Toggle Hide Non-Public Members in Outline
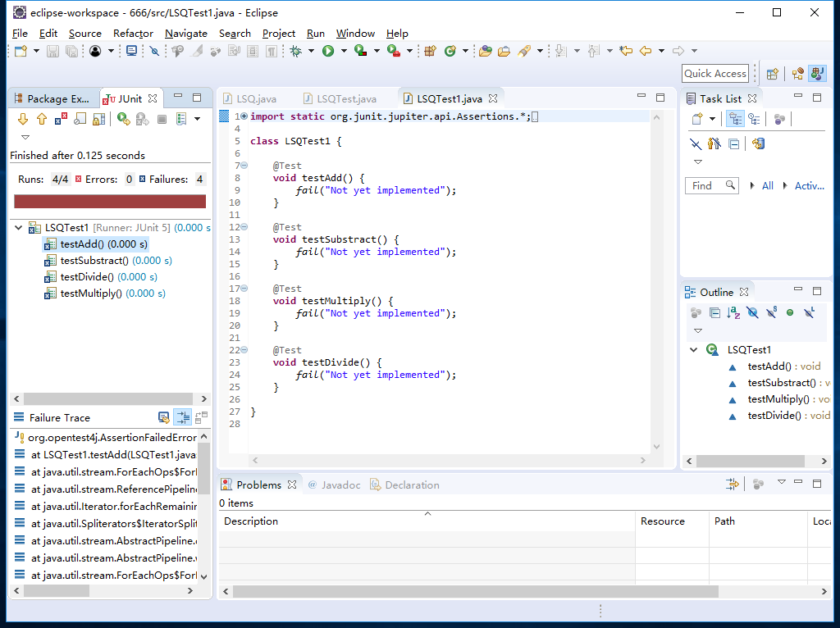The width and height of the screenshot is (840, 628). coord(790,312)
